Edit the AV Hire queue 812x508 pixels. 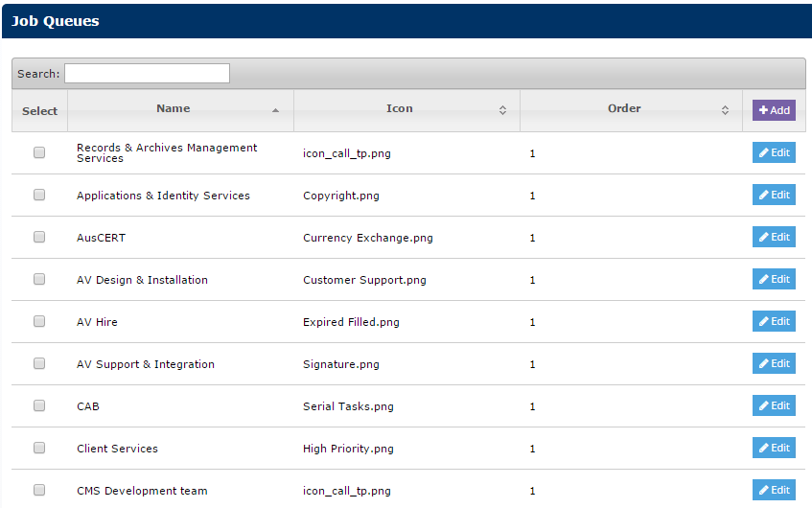pos(774,322)
